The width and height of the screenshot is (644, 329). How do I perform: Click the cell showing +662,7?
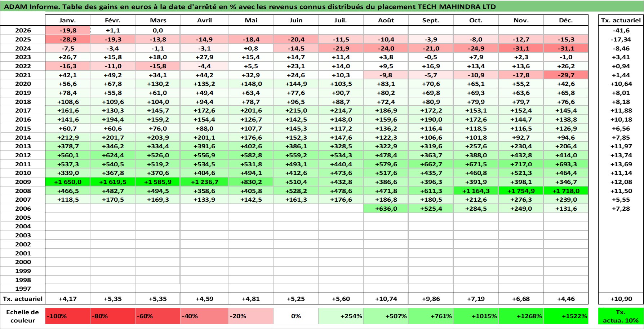(431, 164)
